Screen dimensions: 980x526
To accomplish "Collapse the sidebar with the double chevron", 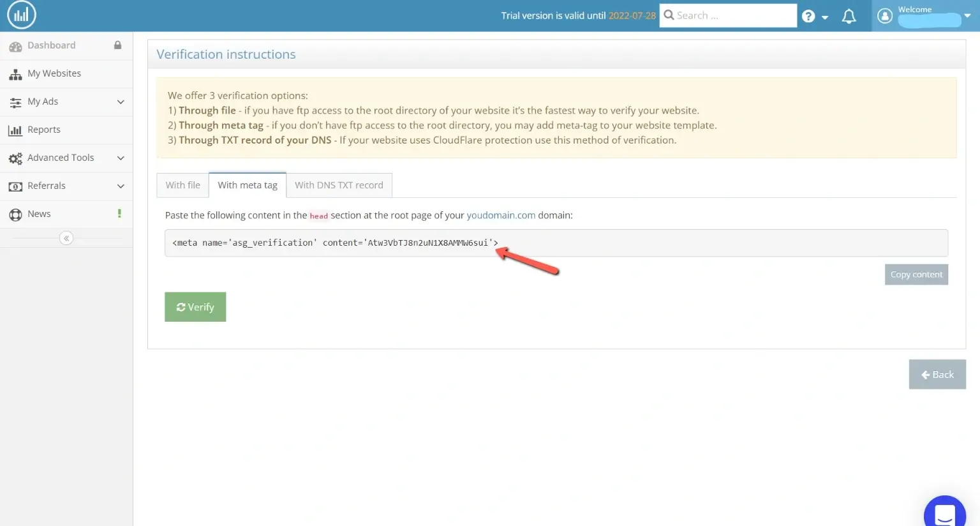I will click(x=66, y=238).
